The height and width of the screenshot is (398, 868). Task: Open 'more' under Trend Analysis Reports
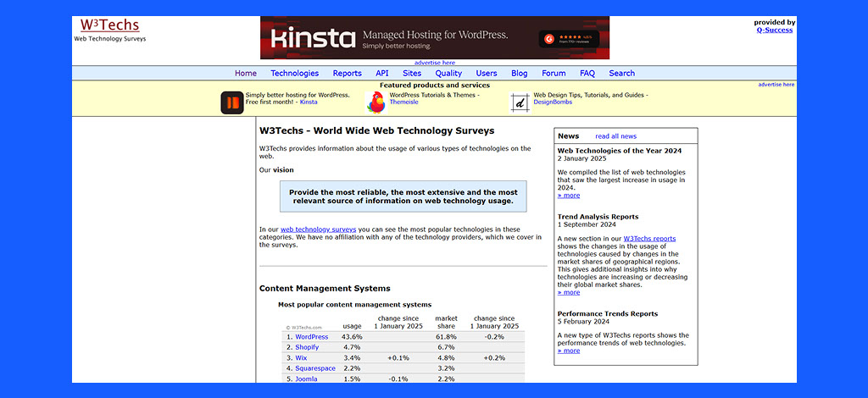point(569,292)
